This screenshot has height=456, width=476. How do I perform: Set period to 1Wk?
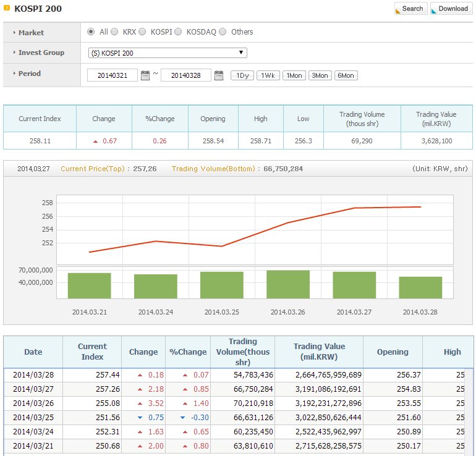pos(268,75)
